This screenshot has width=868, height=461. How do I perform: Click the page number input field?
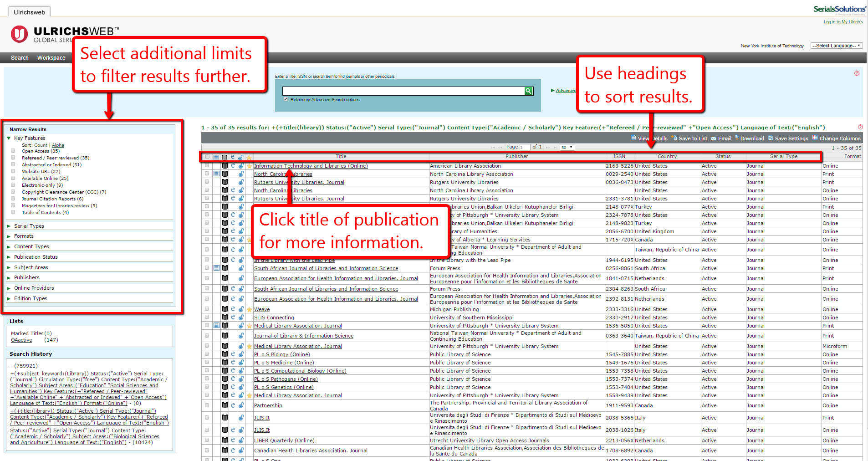tap(525, 147)
